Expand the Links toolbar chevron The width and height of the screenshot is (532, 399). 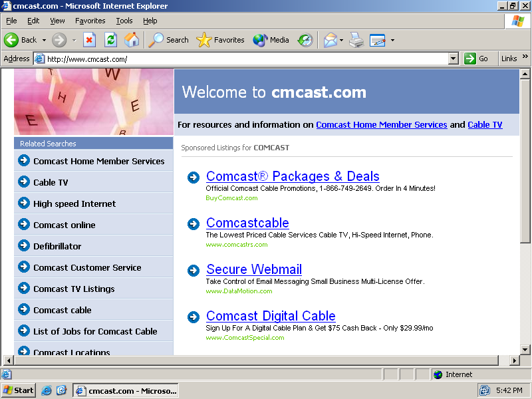[525, 57]
